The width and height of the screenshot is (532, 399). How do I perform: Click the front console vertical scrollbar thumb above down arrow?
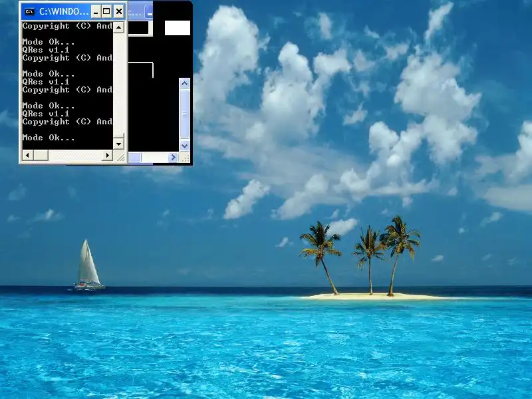[x=118, y=136]
